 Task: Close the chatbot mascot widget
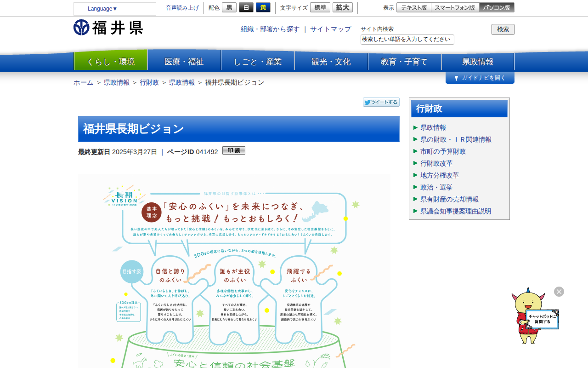point(559,292)
